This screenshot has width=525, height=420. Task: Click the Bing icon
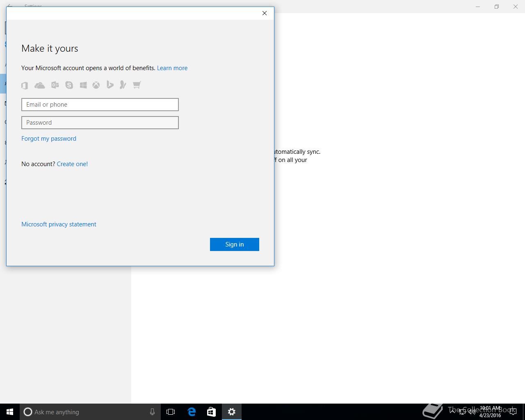[110, 85]
